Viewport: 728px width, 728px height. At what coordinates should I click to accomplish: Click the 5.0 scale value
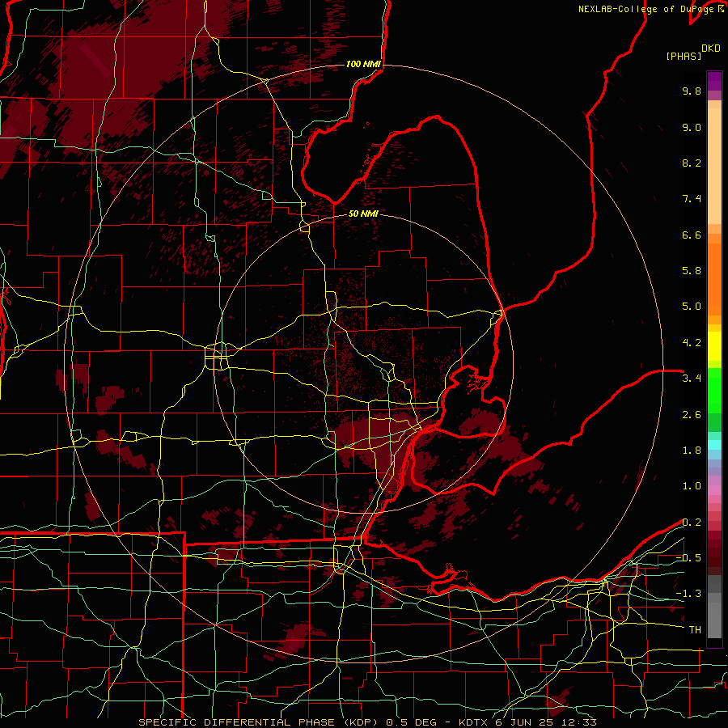point(692,307)
